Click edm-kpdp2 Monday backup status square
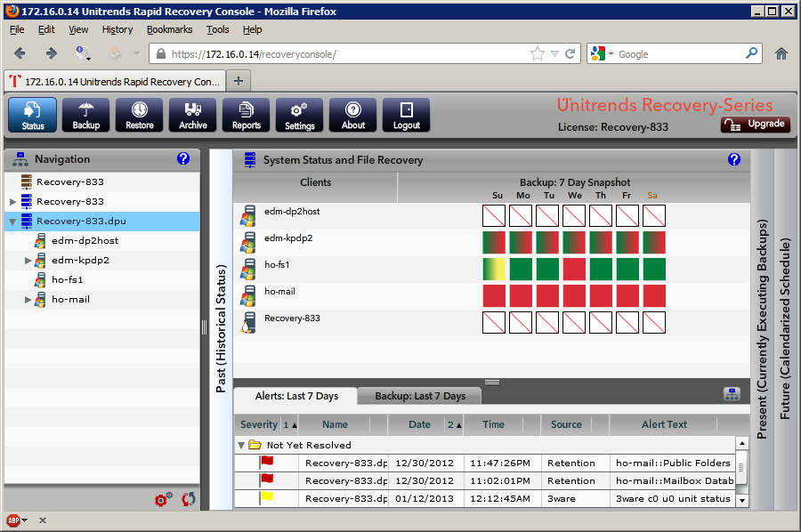This screenshot has height=532, width=801. coord(521,243)
